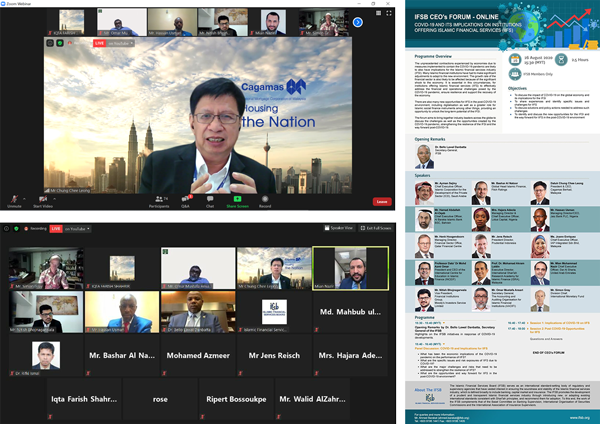Select Mr. Omar Mu thumbnail in top strip
Viewport: 600px width, 424px height.
pyautogui.click(x=122, y=22)
